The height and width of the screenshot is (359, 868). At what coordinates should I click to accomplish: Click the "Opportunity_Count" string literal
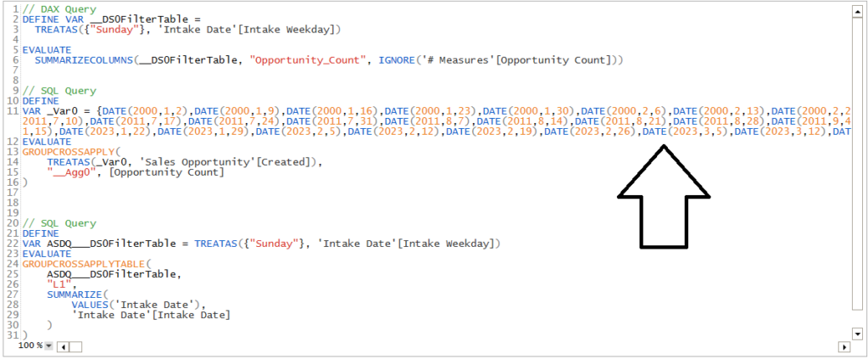tap(308, 60)
